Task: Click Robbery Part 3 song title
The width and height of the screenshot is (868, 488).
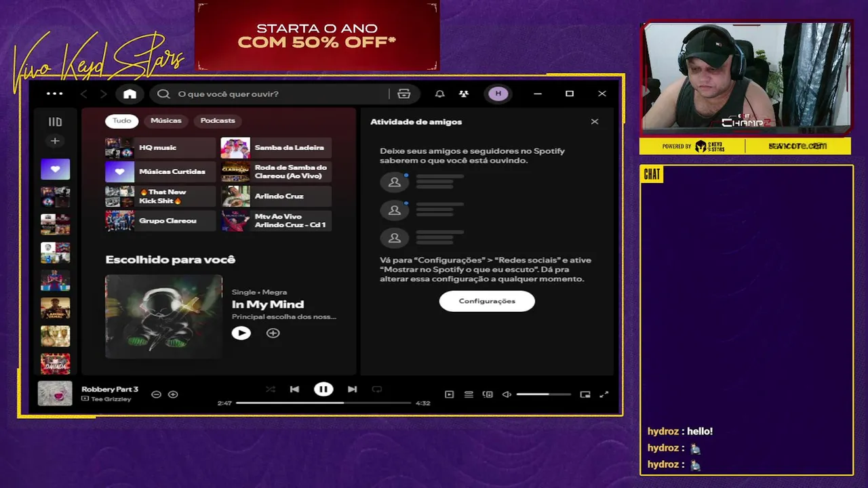Action: tap(110, 389)
